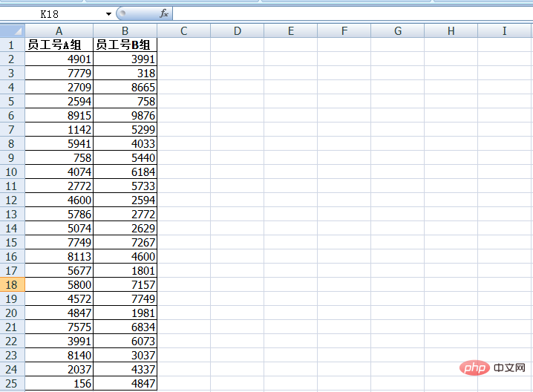533x392 pixels.
Task: Open the Name Box dropdown arrow
Action: tap(108, 14)
